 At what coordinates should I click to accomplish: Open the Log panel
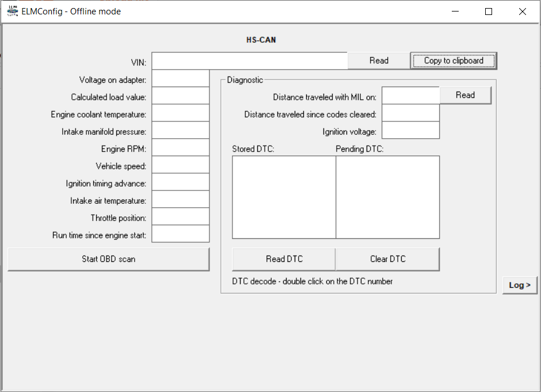tap(520, 285)
